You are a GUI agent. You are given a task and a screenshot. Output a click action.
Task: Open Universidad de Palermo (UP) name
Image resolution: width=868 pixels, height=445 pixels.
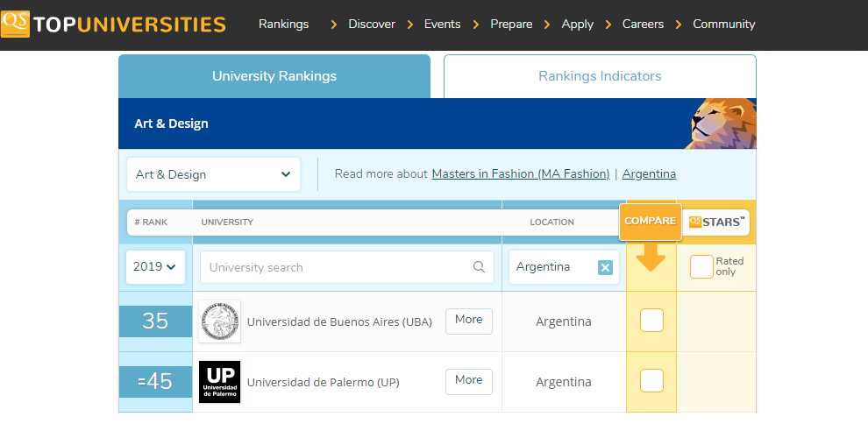324,383
